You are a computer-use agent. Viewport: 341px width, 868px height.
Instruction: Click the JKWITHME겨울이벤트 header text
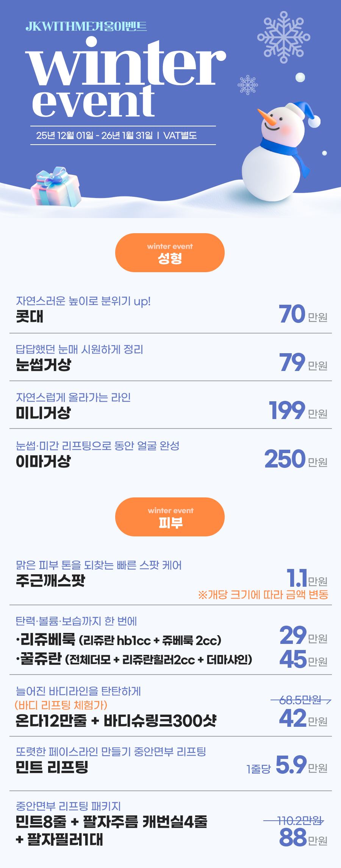[x=86, y=26]
